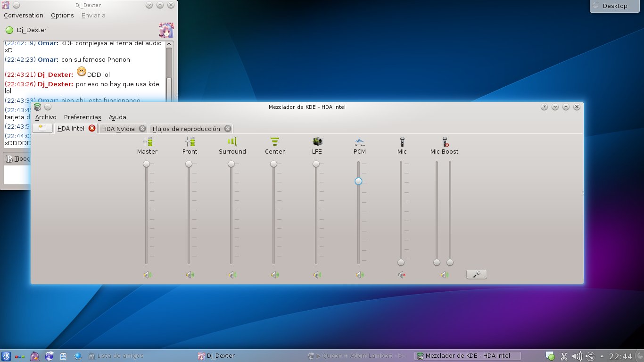Click the Front channel icon
The width and height of the screenshot is (644, 362).
190,141
